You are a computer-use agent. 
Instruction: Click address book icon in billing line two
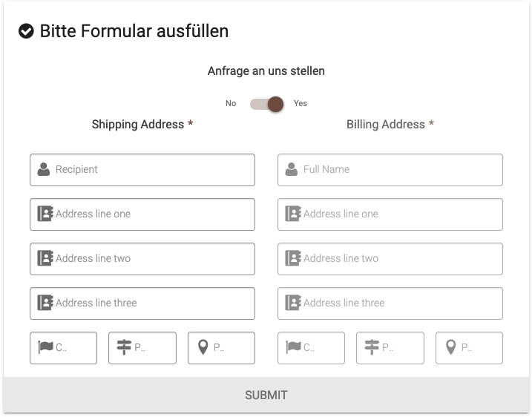point(293,258)
